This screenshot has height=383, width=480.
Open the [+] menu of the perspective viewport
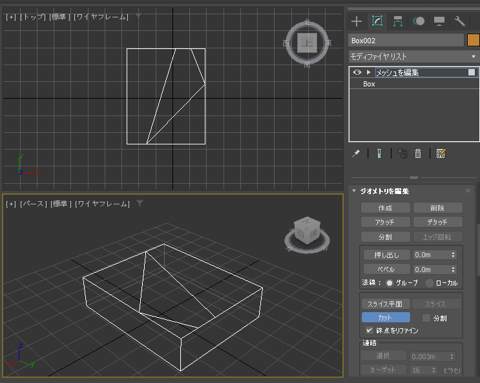point(11,204)
